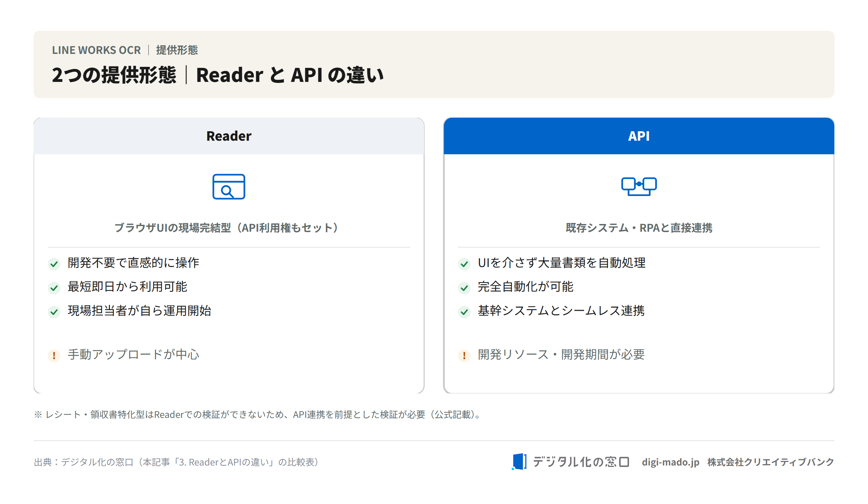Screen dimensions: 868x504
Task: Select the blue API card header
Action: [x=639, y=136]
